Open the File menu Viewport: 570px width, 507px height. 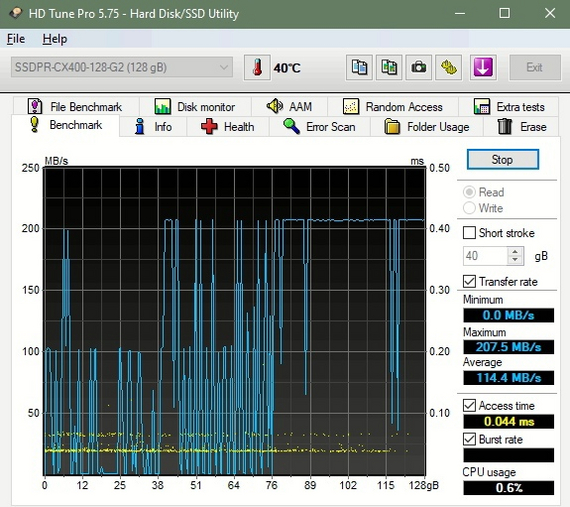(16, 39)
